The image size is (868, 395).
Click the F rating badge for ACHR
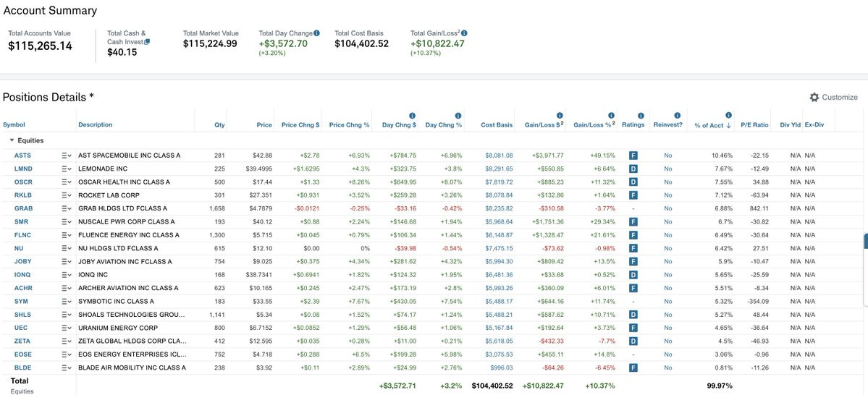click(633, 288)
